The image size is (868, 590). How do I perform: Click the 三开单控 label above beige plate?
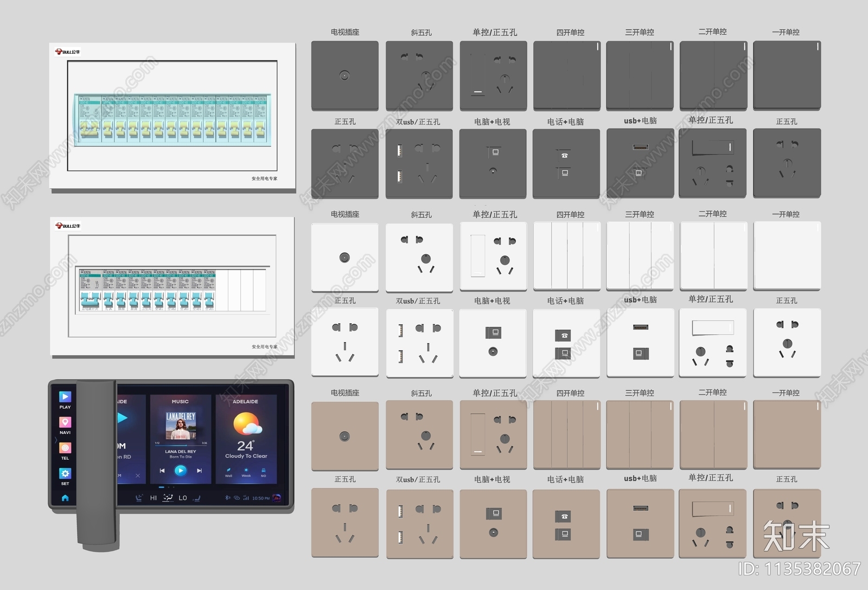click(x=640, y=393)
